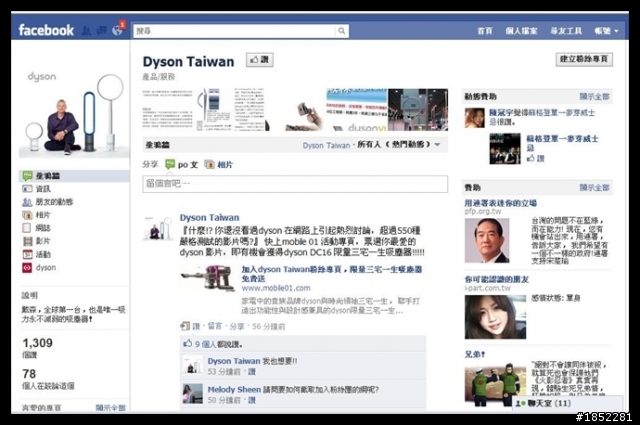Viewport: 640px width, 425px height.
Task: Open www.mobile01.com link
Action: (x=276, y=288)
